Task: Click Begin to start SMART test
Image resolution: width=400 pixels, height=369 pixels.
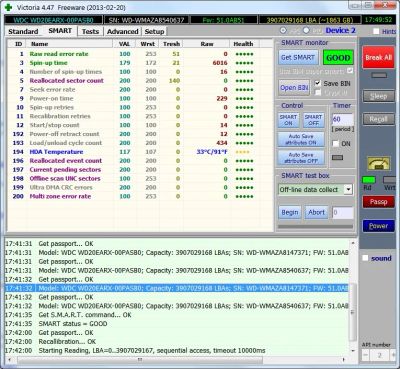Action: point(290,212)
